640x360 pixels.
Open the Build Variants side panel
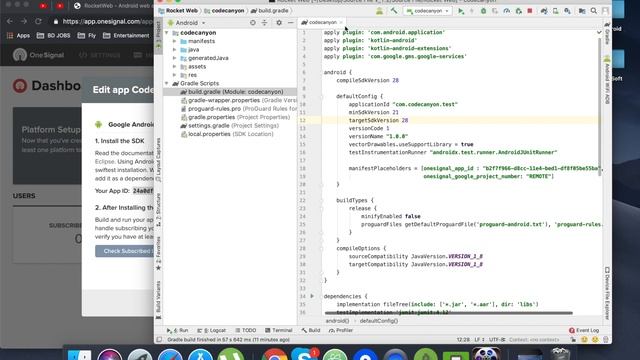pyautogui.click(x=158, y=300)
